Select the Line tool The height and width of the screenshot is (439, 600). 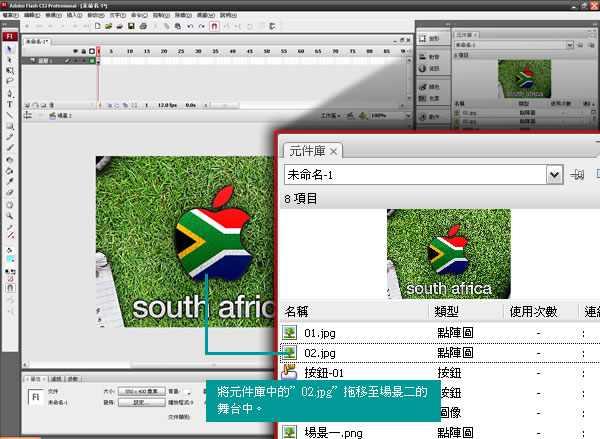10,115
